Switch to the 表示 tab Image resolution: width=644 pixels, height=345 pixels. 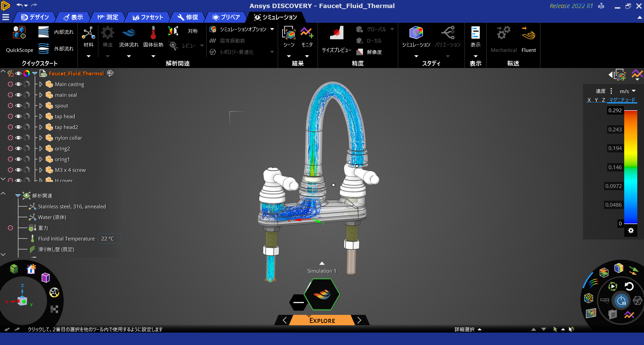pos(73,17)
